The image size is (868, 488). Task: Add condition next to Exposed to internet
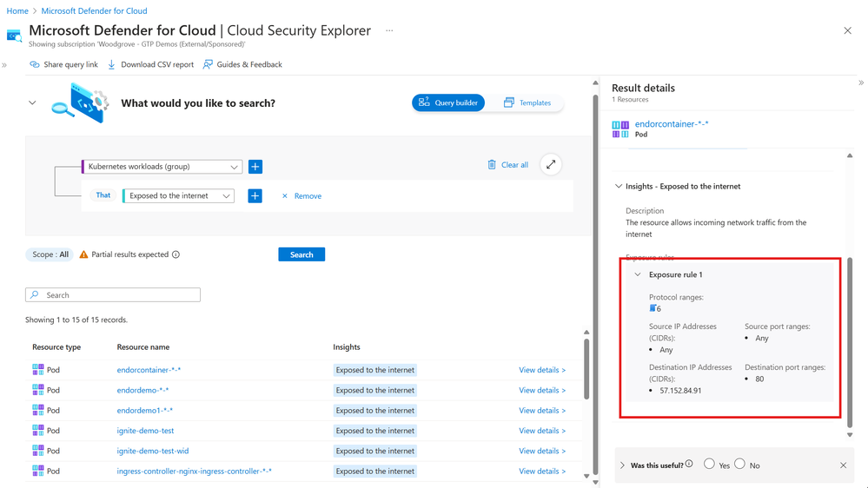(x=255, y=196)
